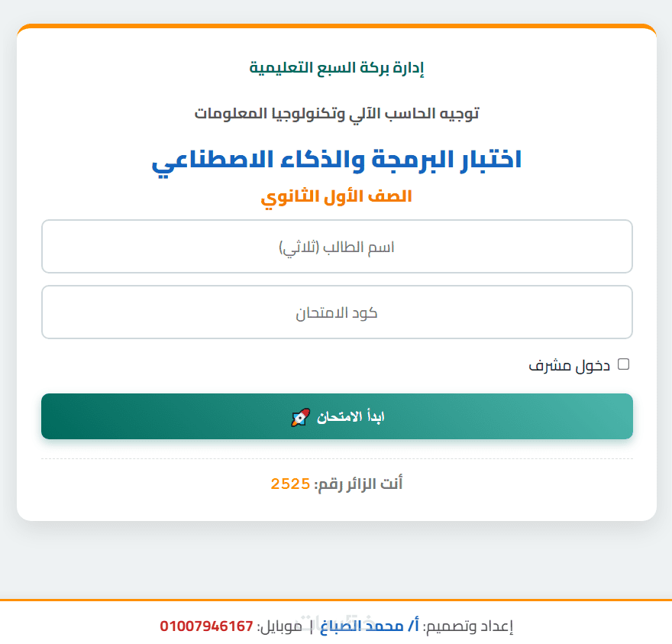Click into the كود الامتحان field
Viewport: 672px width, 644px height.
click(x=337, y=312)
